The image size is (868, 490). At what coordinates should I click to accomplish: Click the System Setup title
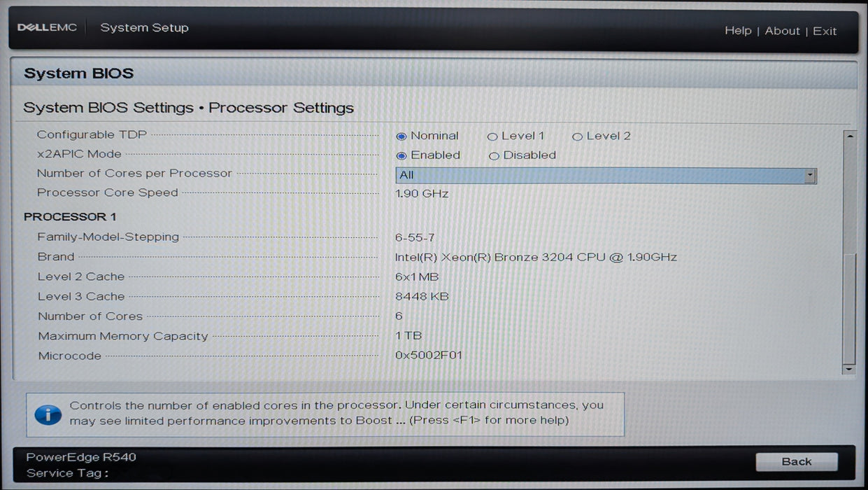(144, 28)
